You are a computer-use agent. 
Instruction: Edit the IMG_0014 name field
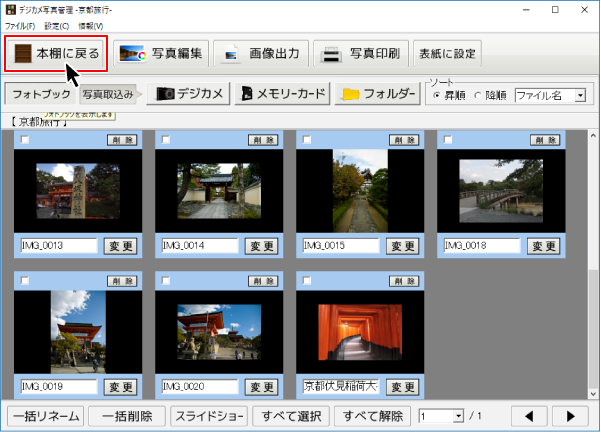(x=200, y=246)
